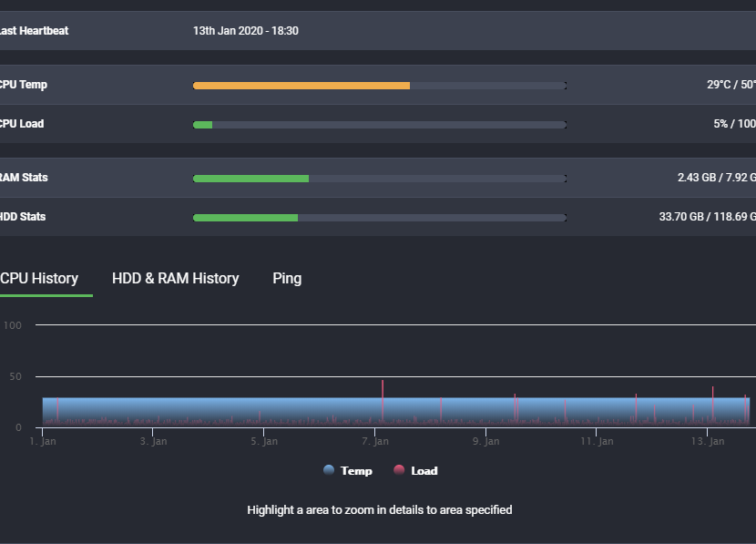756x544 pixels.
Task: Click the 3. Jan axis label
Action: tap(154, 441)
